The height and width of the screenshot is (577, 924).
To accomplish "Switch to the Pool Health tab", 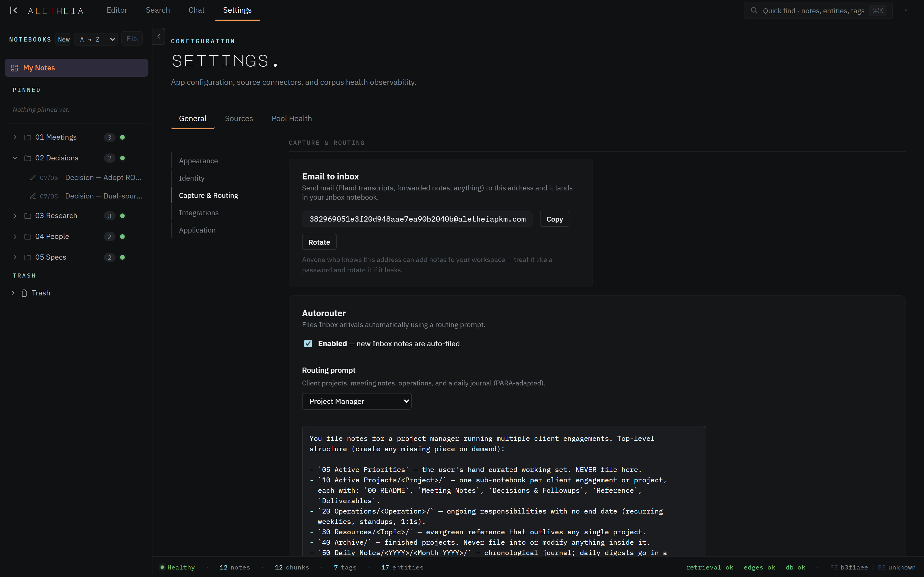I will click(292, 119).
